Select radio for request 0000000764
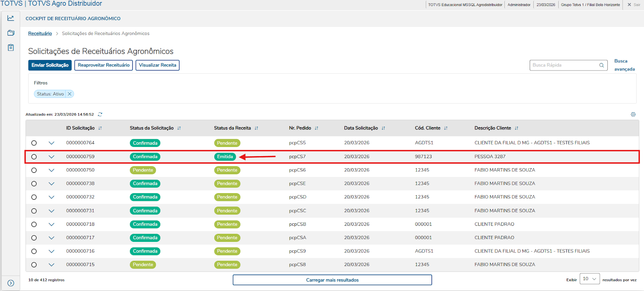 pos(34,143)
